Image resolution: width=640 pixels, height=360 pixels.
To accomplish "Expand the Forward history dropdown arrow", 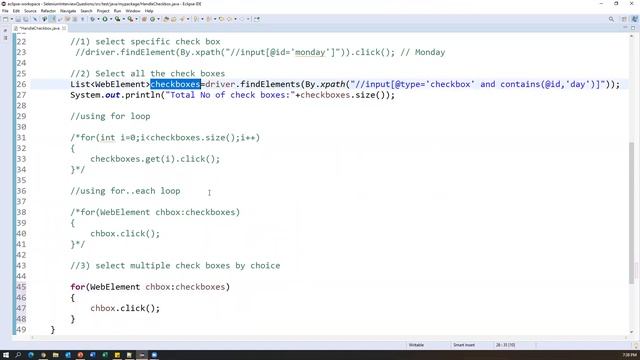I will pos(248,19).
